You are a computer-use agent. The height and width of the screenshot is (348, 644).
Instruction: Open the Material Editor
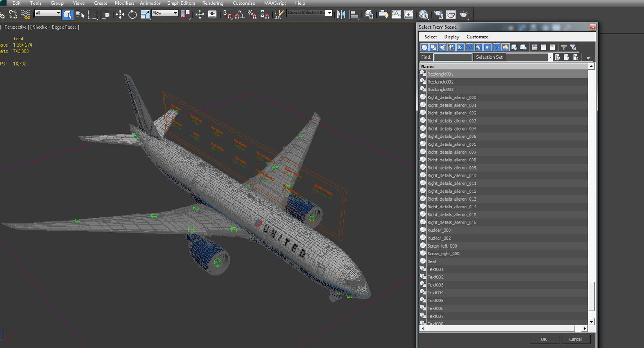click(x=423, y=14)
